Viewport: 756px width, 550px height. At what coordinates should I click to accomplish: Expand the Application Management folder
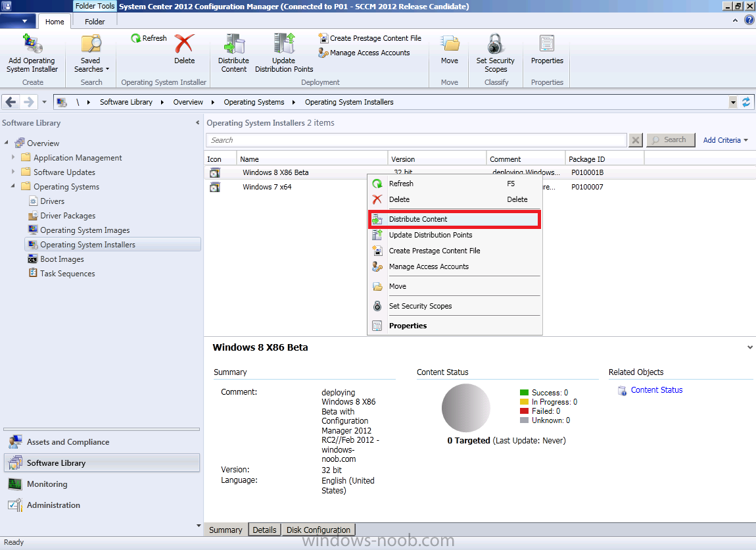[x=13, y=157]
